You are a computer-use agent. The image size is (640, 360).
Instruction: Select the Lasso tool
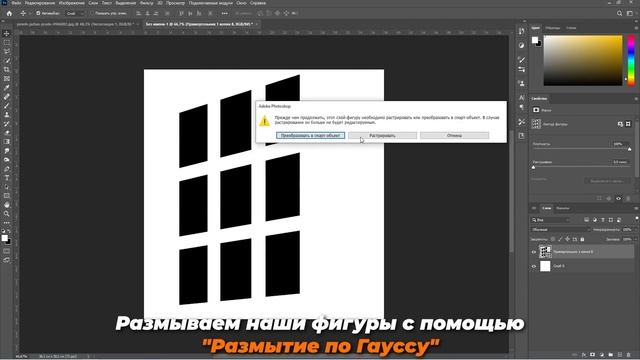click(x=7, y=51)
